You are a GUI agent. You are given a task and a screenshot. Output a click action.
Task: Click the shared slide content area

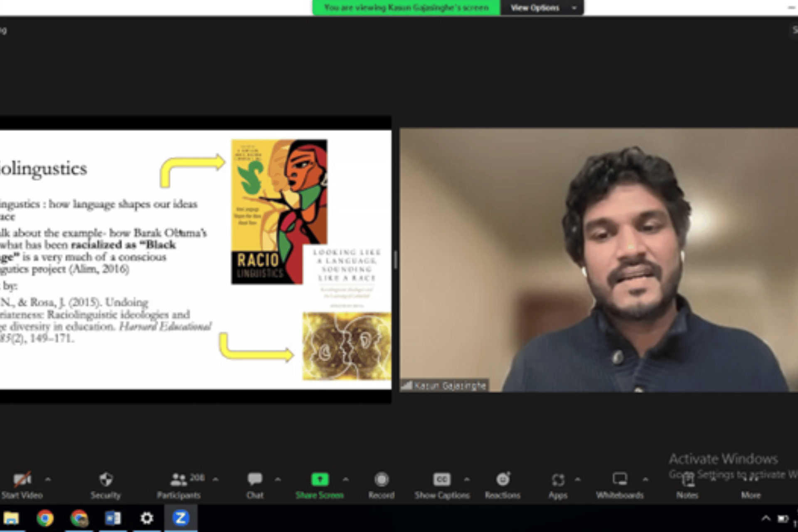tap(195, 260)
